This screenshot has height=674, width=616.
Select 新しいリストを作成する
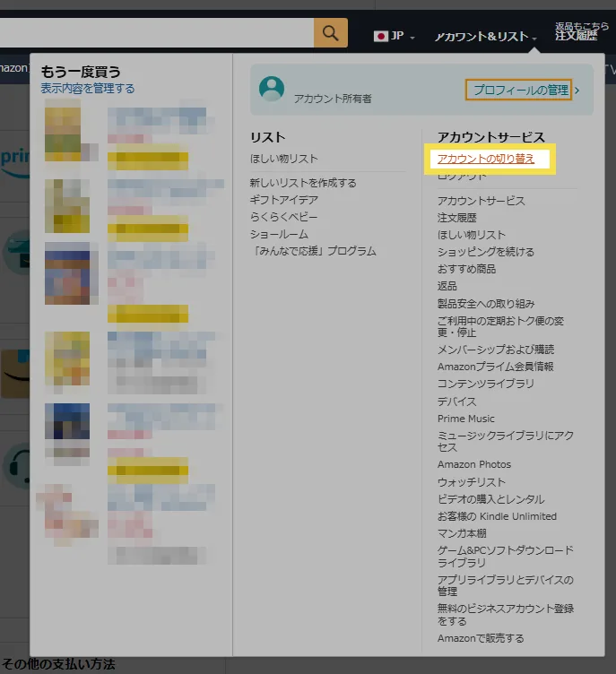pyautogui.click(x=303, y=183)
